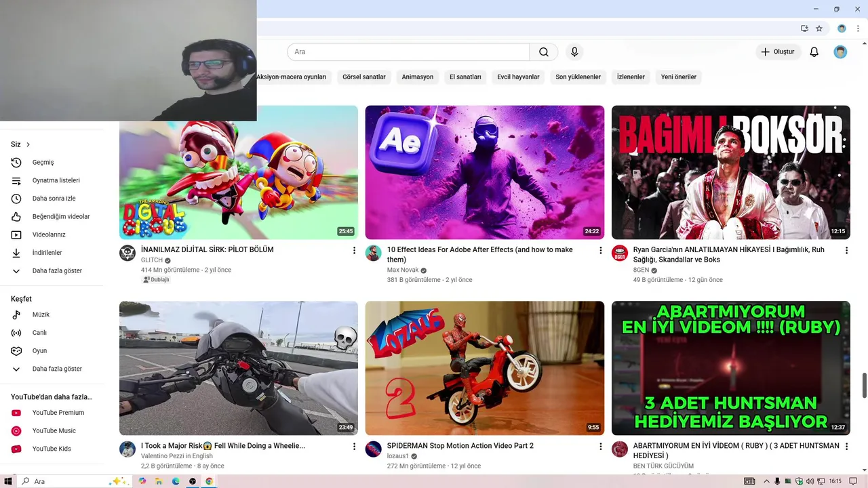Focus the YouTube Ara search field
Image resolution: width=868 pixels, height=488 pixels.
tap(408, 52)
